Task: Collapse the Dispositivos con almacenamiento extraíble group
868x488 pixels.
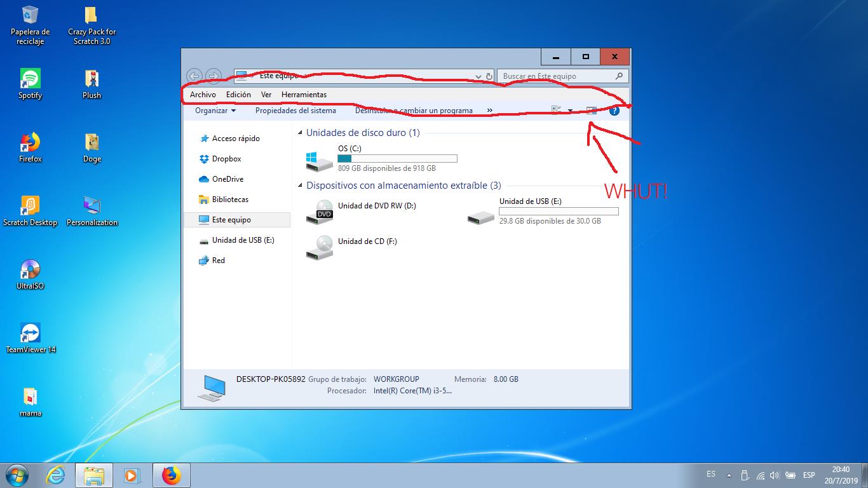Action: 301,186
